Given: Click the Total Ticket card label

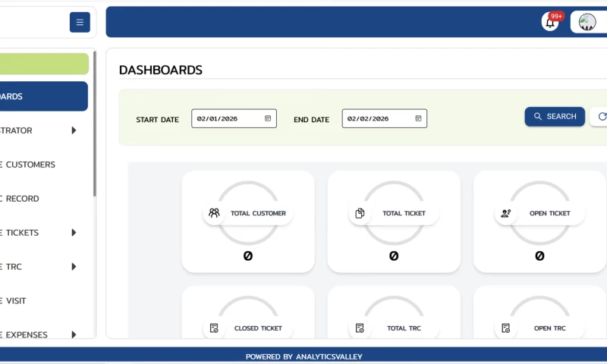Looking at the screenshot, I should pyautogui.click(x=404, y=213).
